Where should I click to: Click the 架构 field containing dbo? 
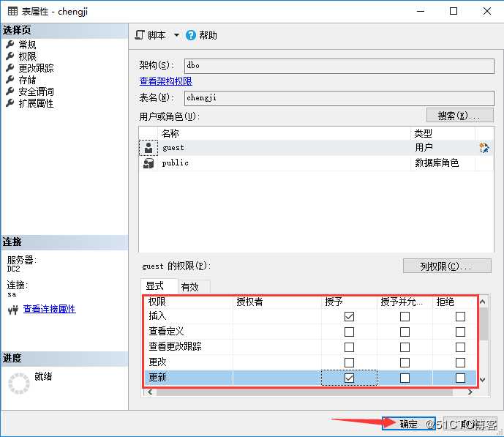click(339, 66)
